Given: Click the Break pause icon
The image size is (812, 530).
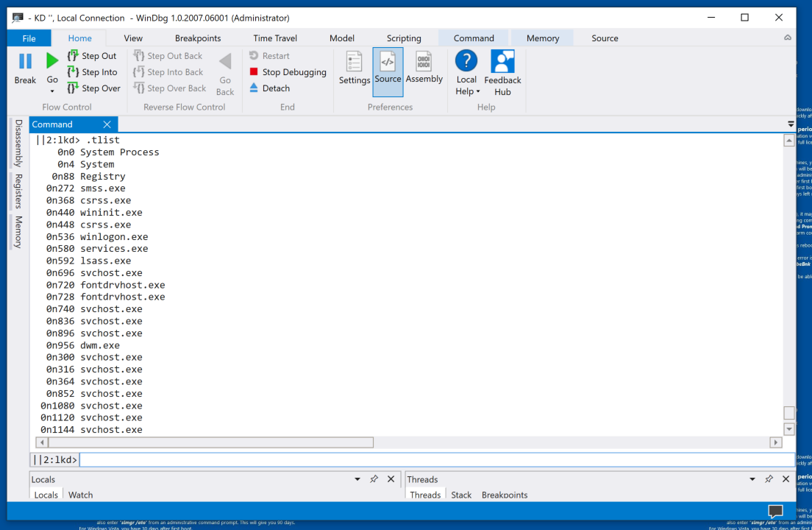Looking at the screenshot, I should pos(25,61).
